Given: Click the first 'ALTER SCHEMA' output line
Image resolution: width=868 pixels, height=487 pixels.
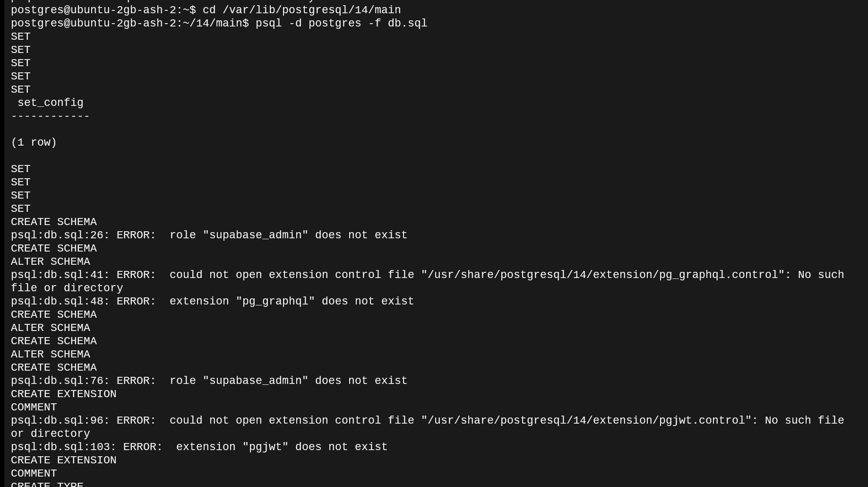Looking at the screenshot, I should point(50,261).
